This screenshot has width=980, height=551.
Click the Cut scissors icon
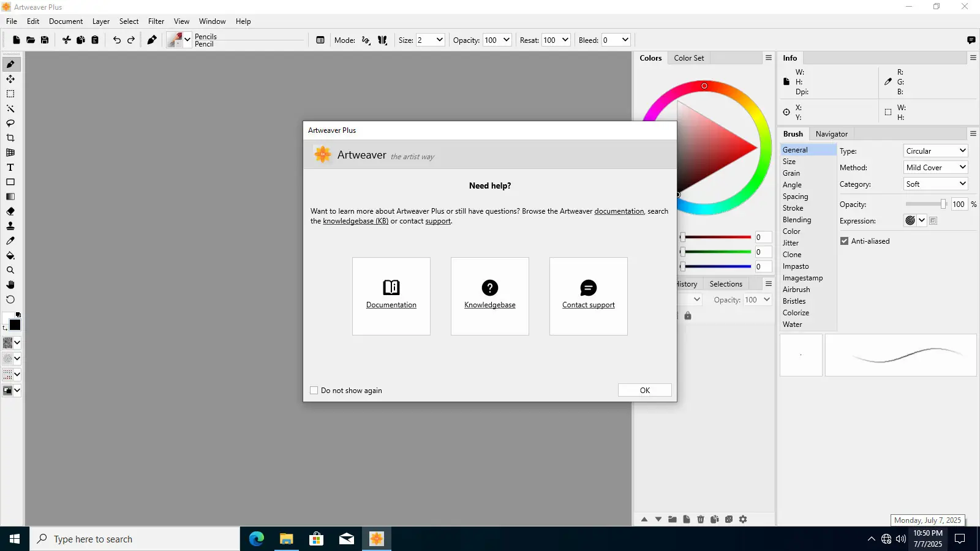coord(67,40)
